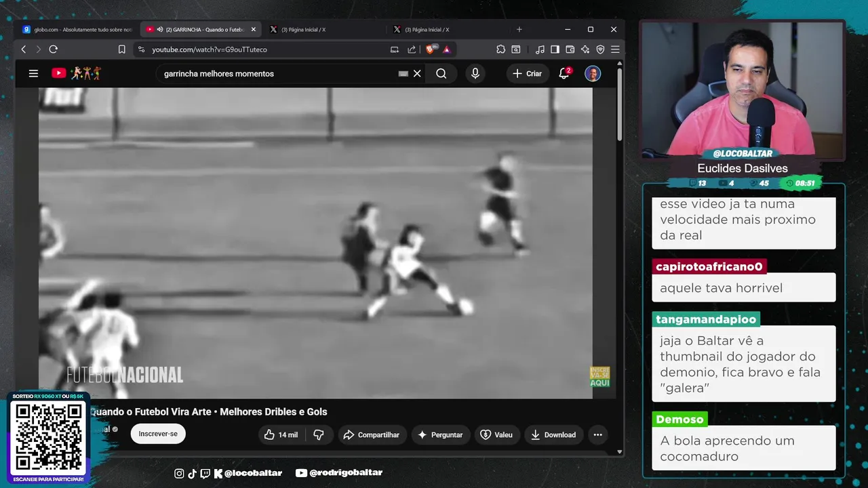The height and width of the screenshot is (488, 868).
Task: Click the Download button
Action: click(553, 434)
